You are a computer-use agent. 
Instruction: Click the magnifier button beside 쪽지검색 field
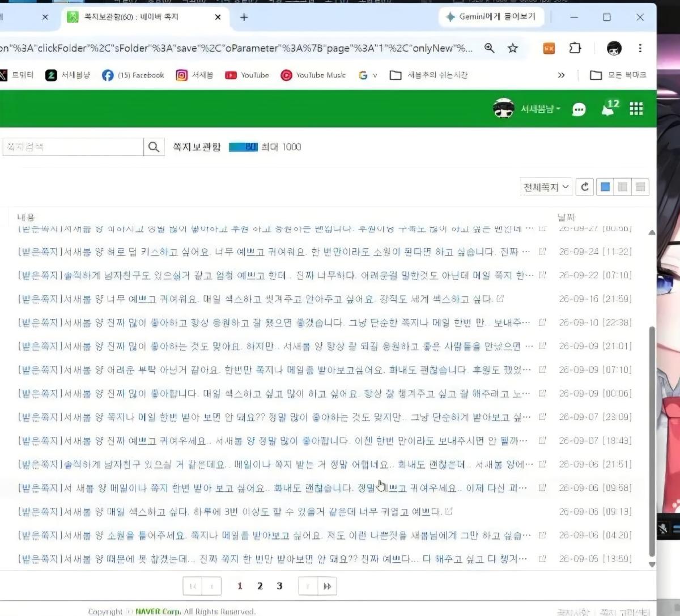[154, 147]
